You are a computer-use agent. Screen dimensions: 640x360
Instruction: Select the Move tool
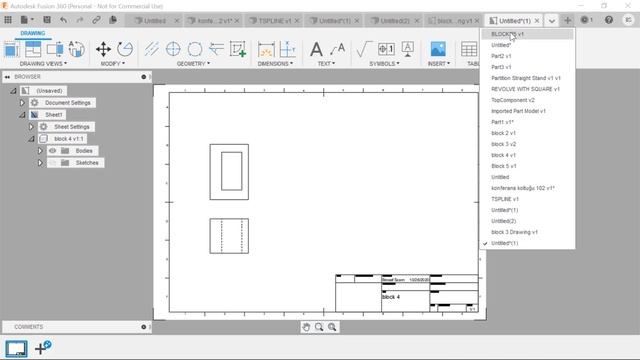pos(103,49)
